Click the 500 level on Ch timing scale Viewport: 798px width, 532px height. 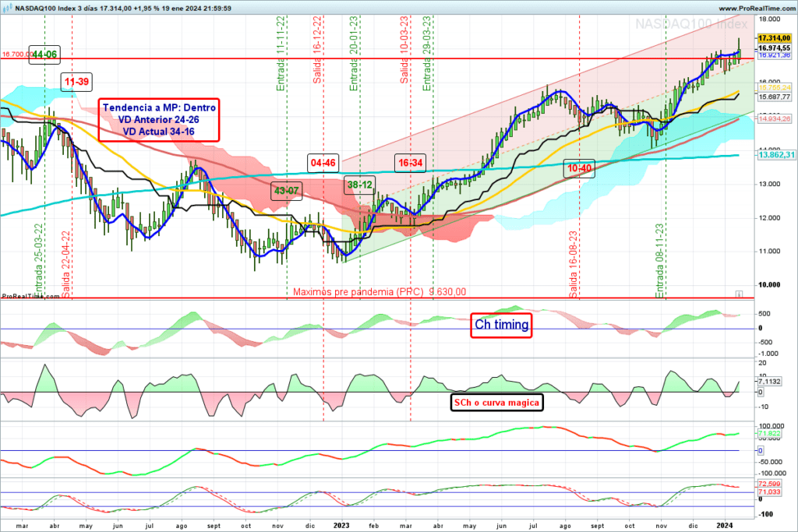click(764, 314)
